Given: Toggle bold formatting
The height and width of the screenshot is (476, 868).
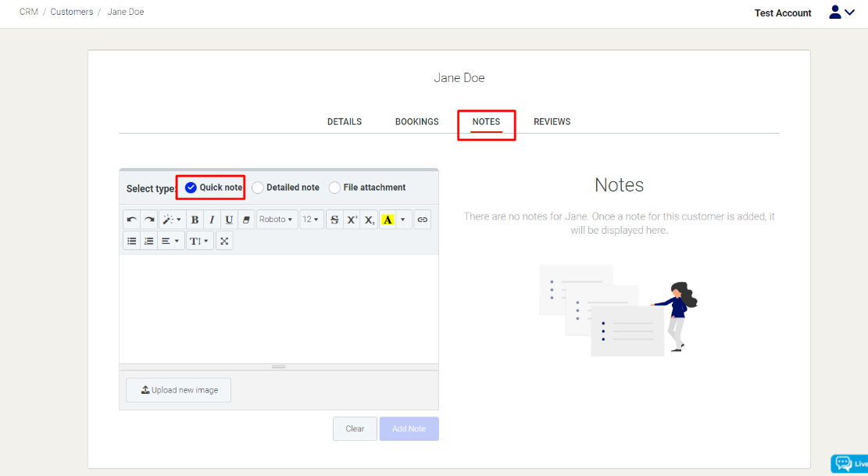Looking at the screenshot, I should click(194, 219).
